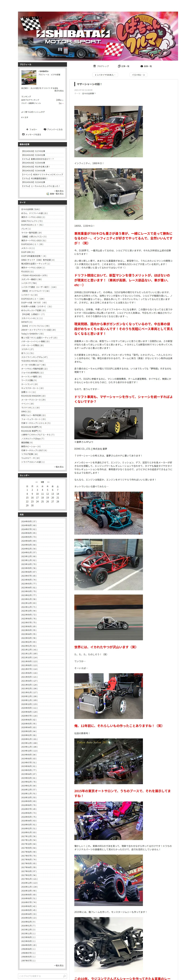Select theme スポンサー様紹介 (98)
The height and width of the screenshot is (980, 196).
32,279
